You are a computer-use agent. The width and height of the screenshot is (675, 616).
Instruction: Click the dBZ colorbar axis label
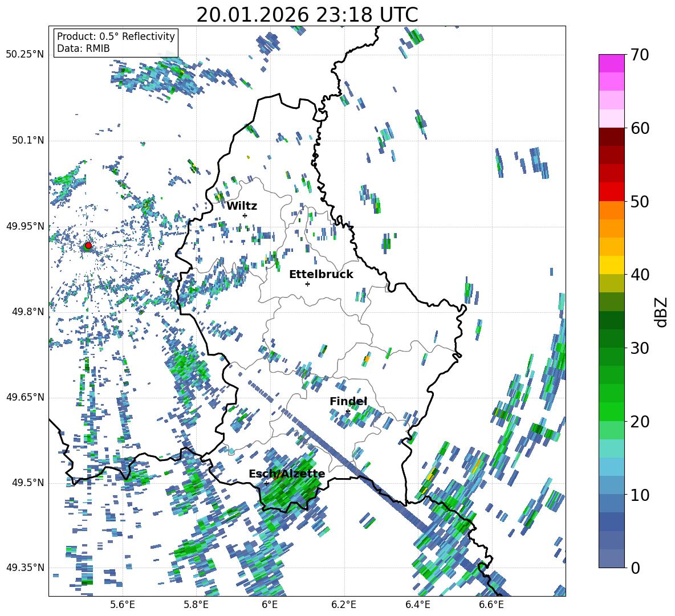coord(661,312)
